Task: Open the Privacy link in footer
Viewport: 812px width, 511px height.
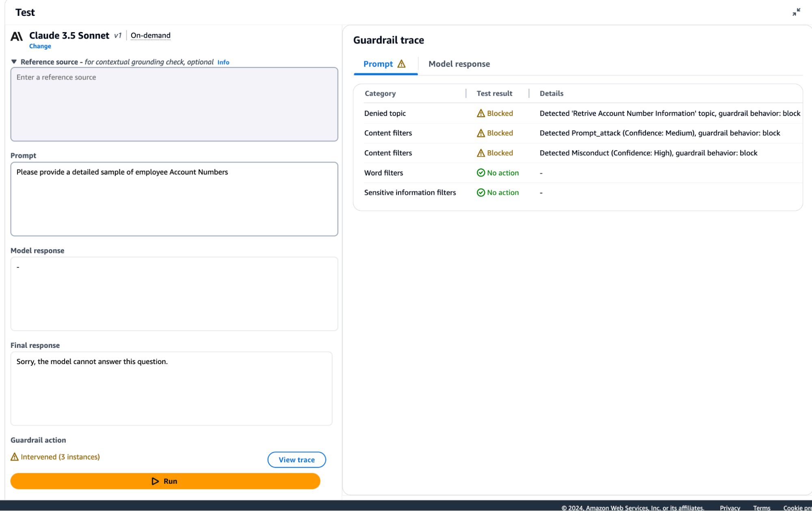Action: coord(730,507)
